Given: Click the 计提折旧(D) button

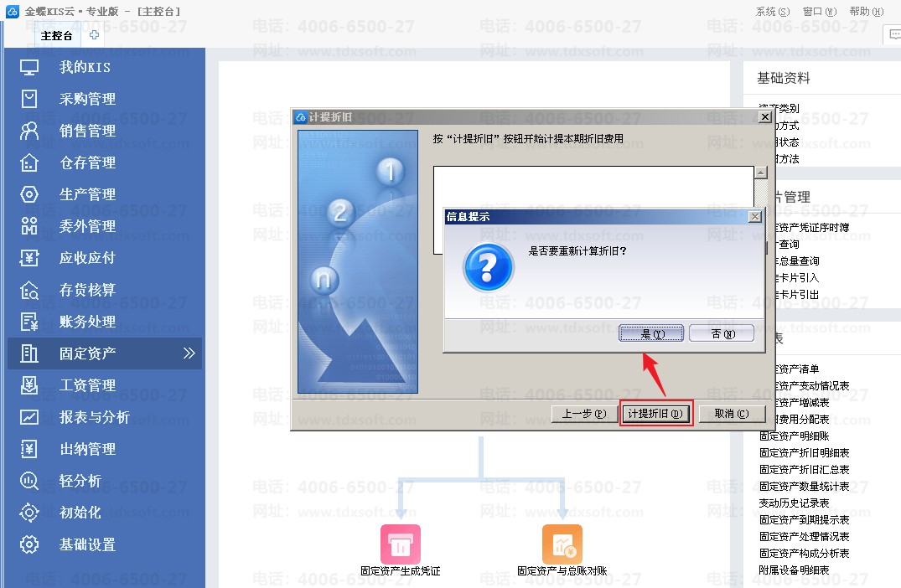Looking at the screenshot, I should coord(657,414).
